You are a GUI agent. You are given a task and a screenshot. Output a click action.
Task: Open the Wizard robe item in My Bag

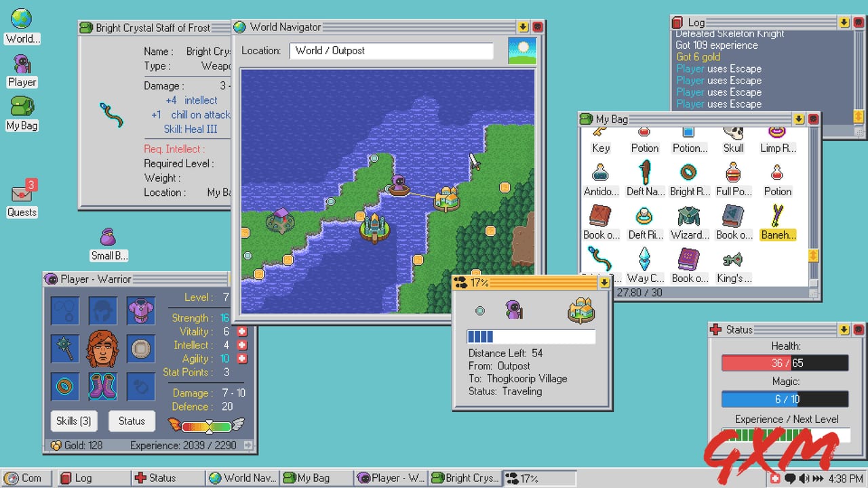point(689,216)
